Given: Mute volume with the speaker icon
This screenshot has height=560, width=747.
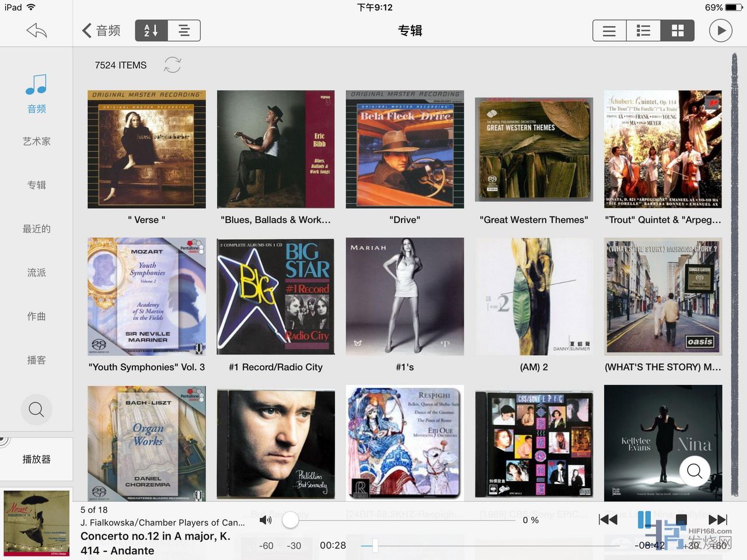Looking at the screenshot, I should coord(266,520).
